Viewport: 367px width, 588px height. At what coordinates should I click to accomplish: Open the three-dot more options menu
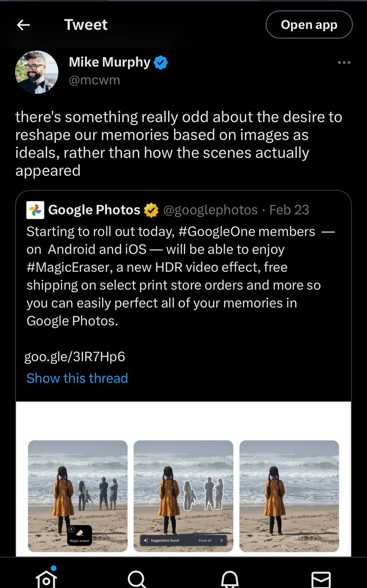pos(344,62)
